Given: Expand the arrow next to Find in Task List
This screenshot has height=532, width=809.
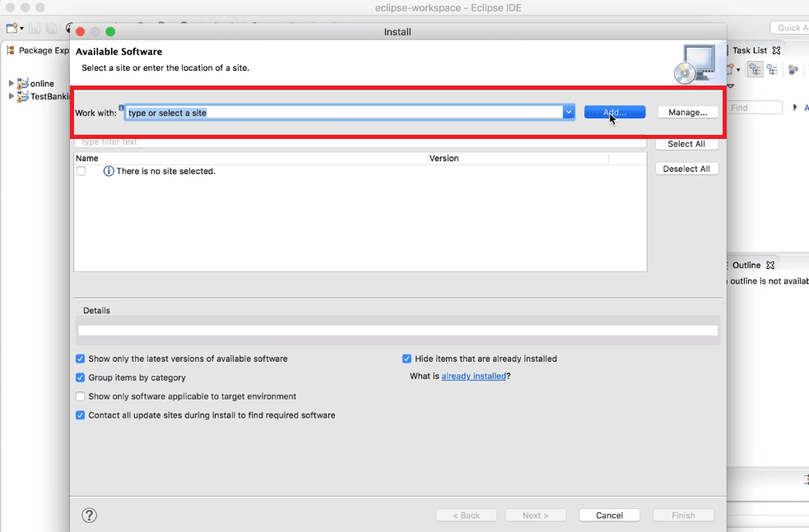Looking at the screenshot, I should (795, 107).
